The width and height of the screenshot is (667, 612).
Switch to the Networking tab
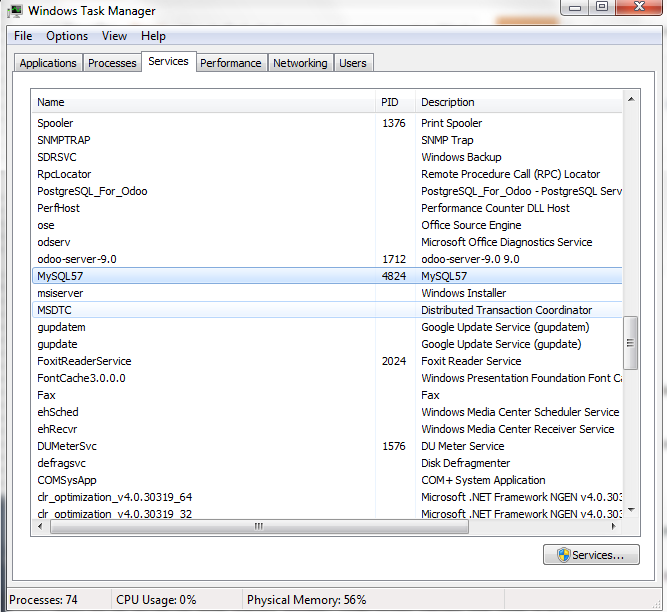(x=300, y=63)
